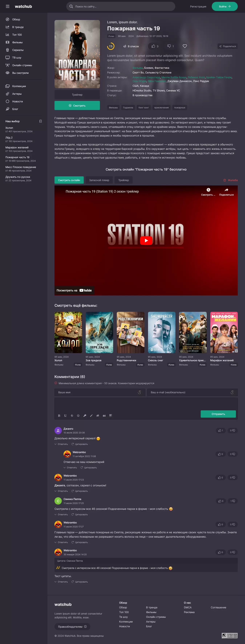Expand Ответить under Webrambo's 11 октября 2022 reply
Image resolution: width=245 pixels, height=644 pixels.
pos(70,468)
